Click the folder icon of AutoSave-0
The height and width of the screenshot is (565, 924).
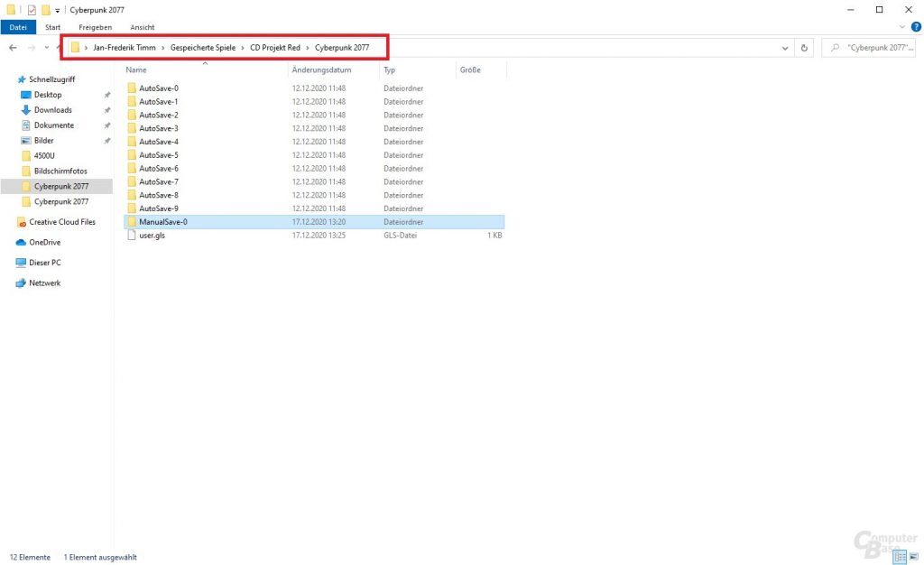click(132, 88)
